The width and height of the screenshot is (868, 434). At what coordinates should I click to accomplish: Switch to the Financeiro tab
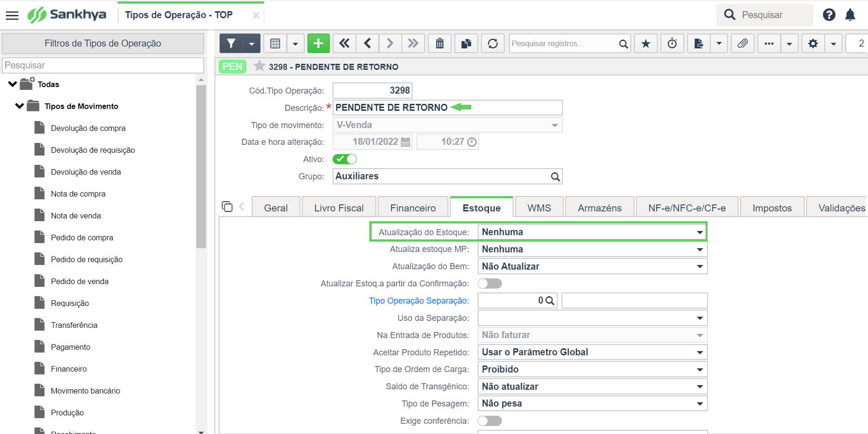413,208
